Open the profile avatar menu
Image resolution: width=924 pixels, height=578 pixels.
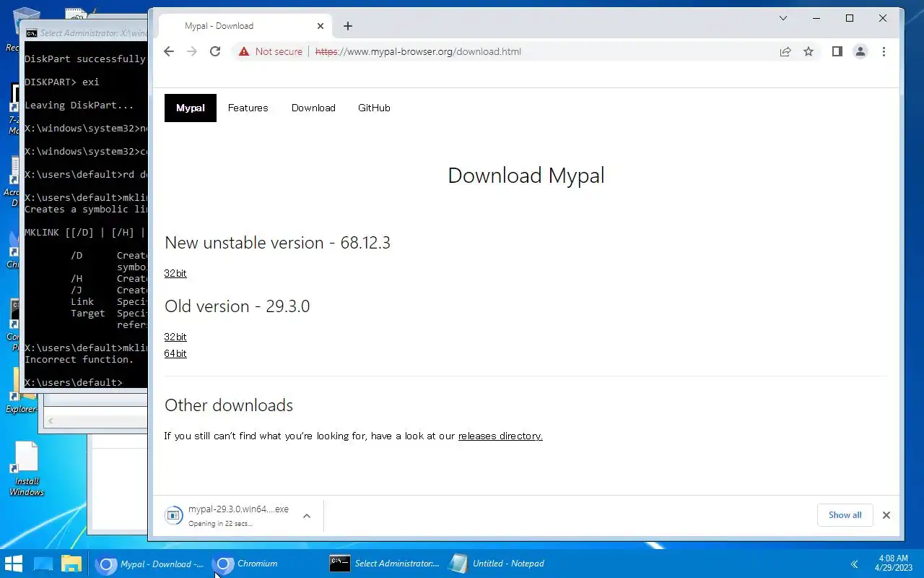[x=860, y=51]
